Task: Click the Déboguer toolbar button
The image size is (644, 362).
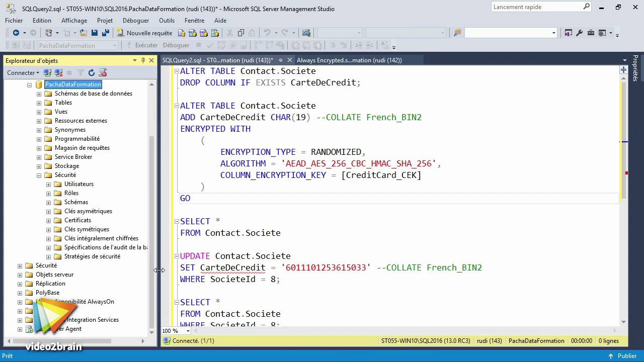Action: coord(176,45)
